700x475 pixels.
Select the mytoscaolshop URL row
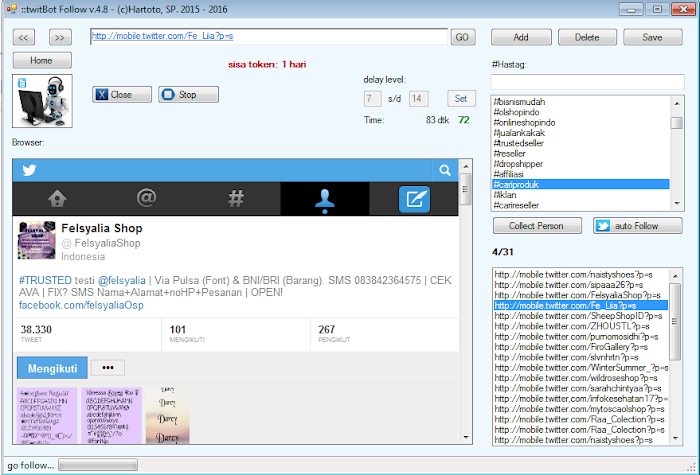(581, 409)
